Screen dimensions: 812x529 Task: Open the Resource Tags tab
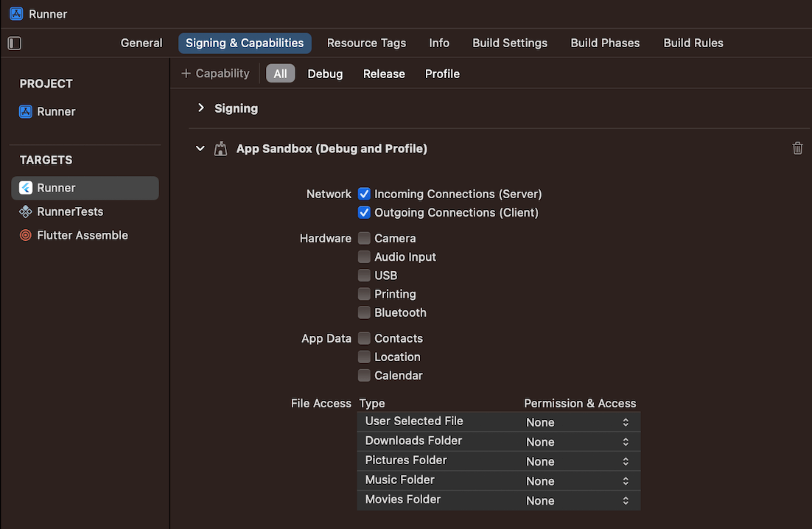pyautogui.click(x=366, y=43)
